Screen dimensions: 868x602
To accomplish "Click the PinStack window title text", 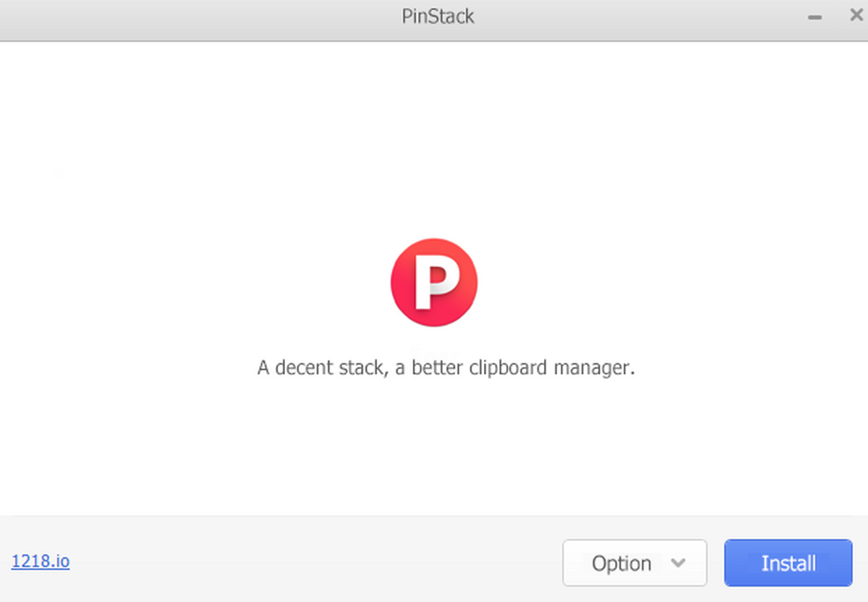I will [x=438, y=16].
